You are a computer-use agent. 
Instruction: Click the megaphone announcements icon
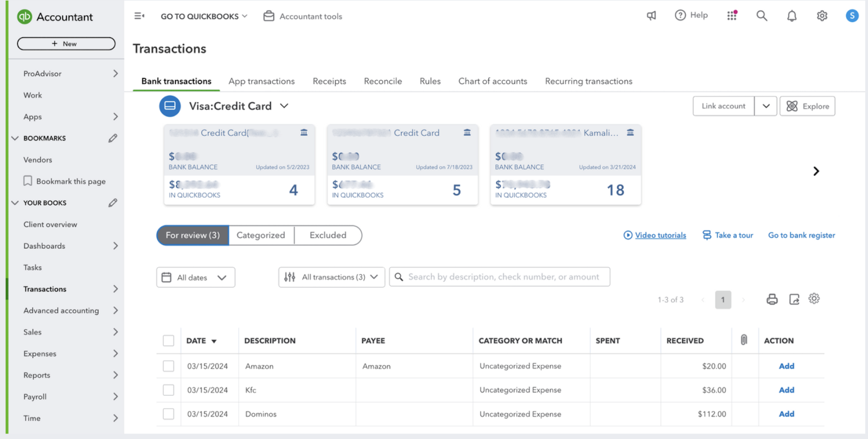(x=652, y=16)
